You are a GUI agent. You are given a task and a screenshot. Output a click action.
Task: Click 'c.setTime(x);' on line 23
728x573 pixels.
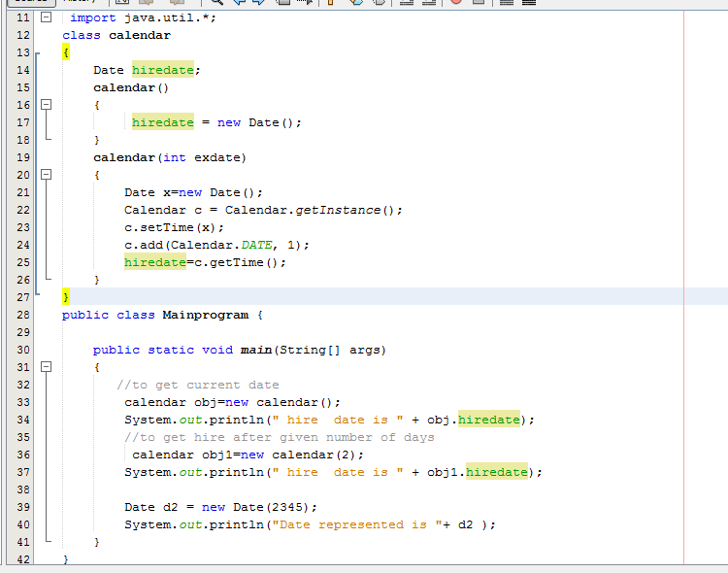(174, 227)
